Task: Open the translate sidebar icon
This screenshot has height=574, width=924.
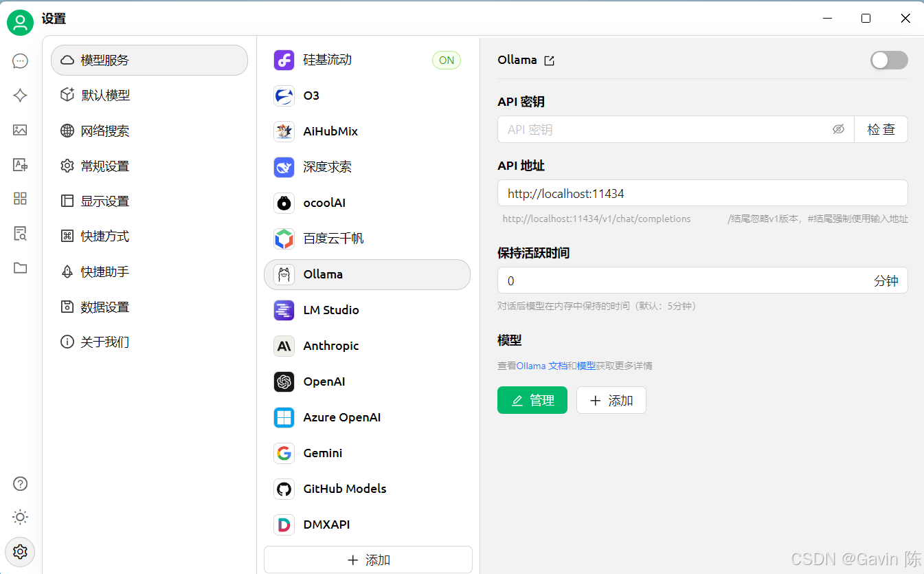Action: pyautogui.click(x=20, y=164)
